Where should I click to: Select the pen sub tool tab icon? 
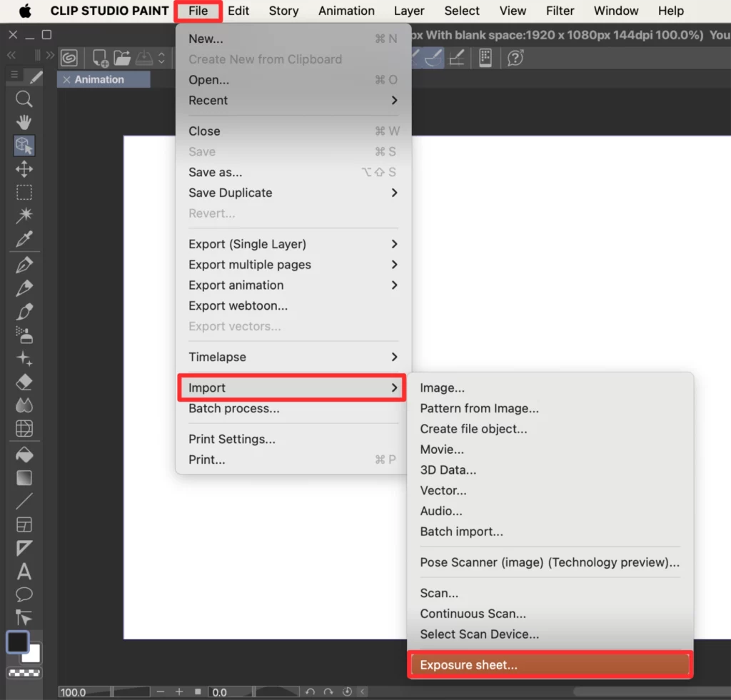point(36,76)
